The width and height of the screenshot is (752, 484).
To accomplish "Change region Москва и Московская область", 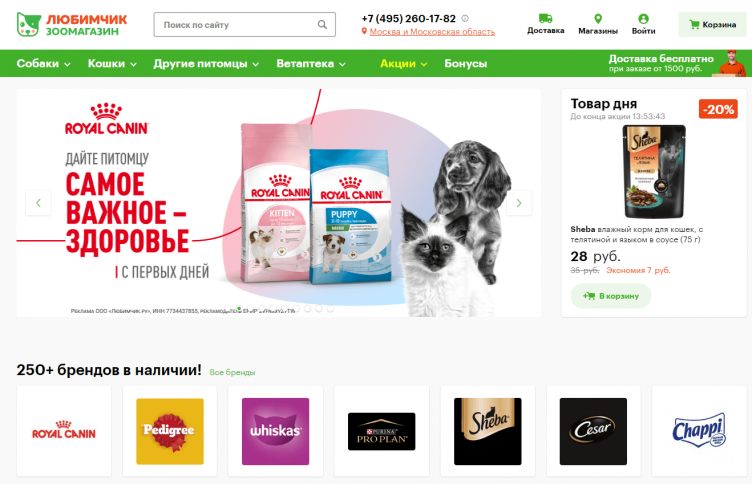I will click(x=432, y=32).
